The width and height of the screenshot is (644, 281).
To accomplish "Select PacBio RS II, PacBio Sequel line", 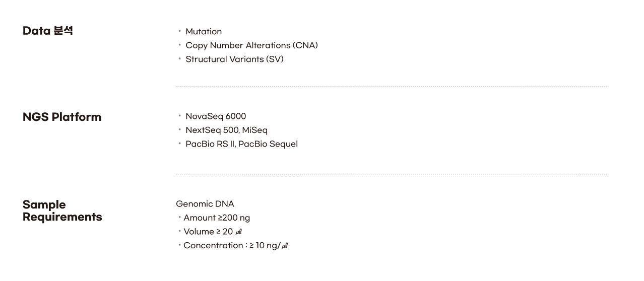I will [241, 144].
